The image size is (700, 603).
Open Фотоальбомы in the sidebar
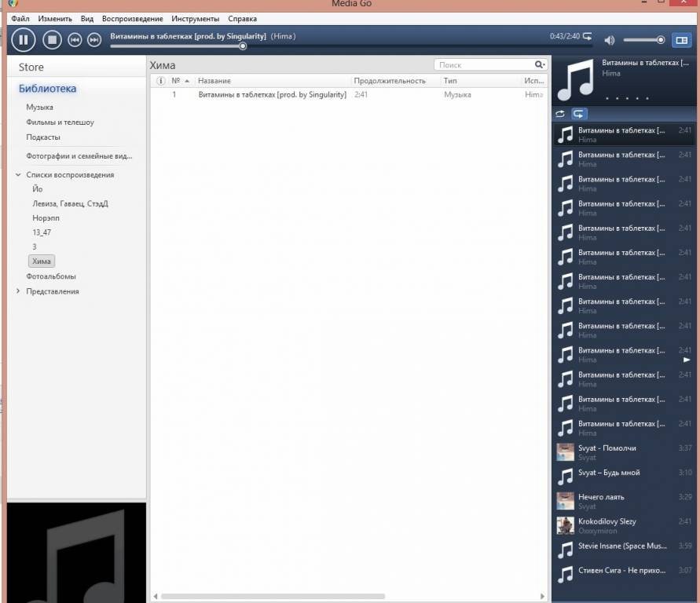[51, 276]
